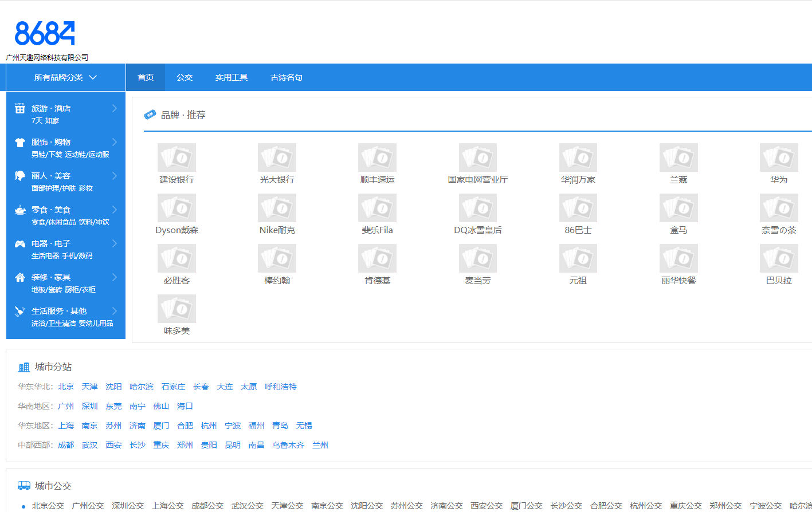Open the 所有品牌分类 dropdown
The image size is (812, 512).
click(65, 77)
